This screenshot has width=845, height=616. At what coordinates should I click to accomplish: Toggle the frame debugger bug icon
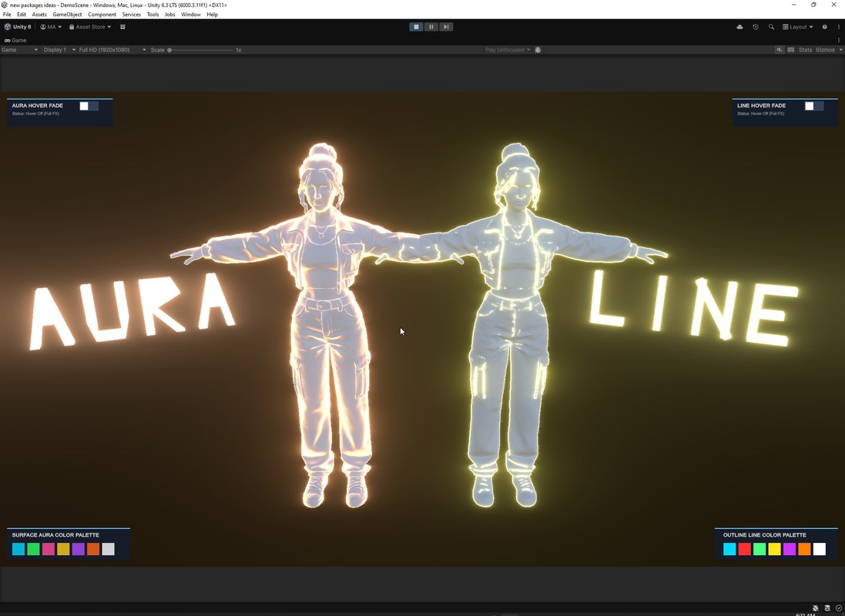(538, 49)
